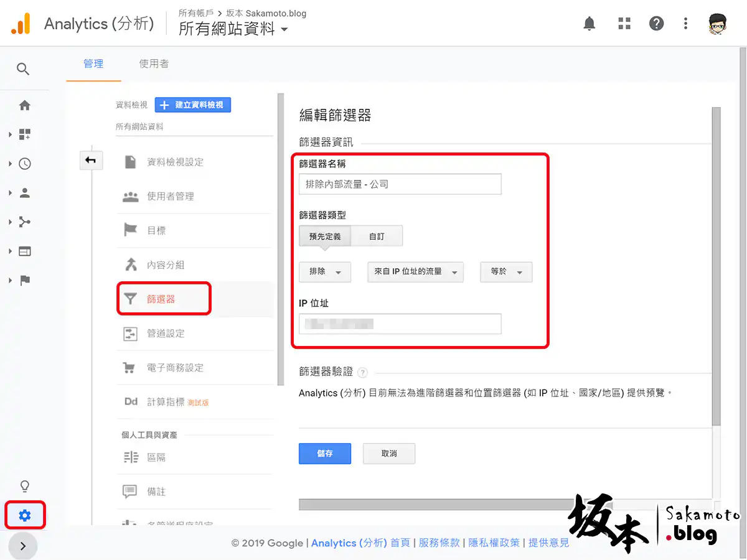
Task: Click the 建立資料檢視 button
Action: (193, 105)
